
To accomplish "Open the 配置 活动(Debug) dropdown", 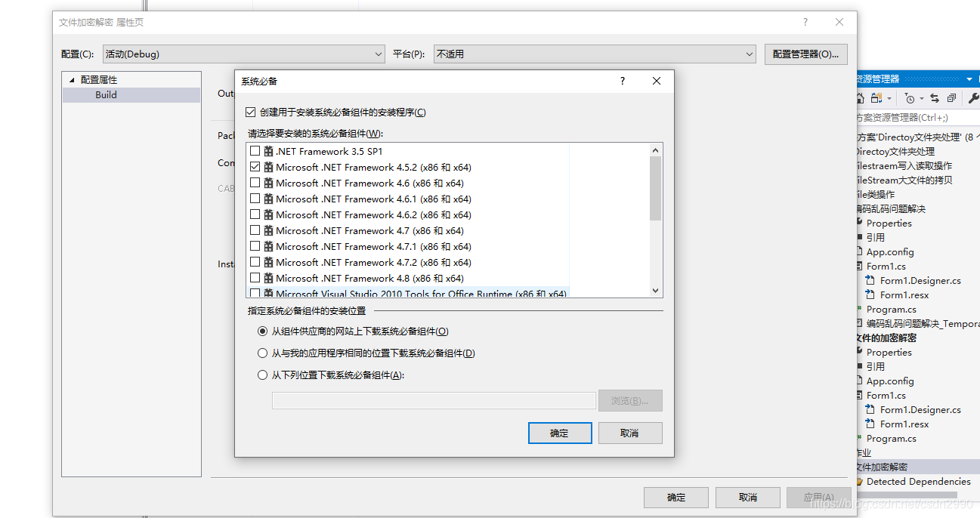I will tap(243, 54).
